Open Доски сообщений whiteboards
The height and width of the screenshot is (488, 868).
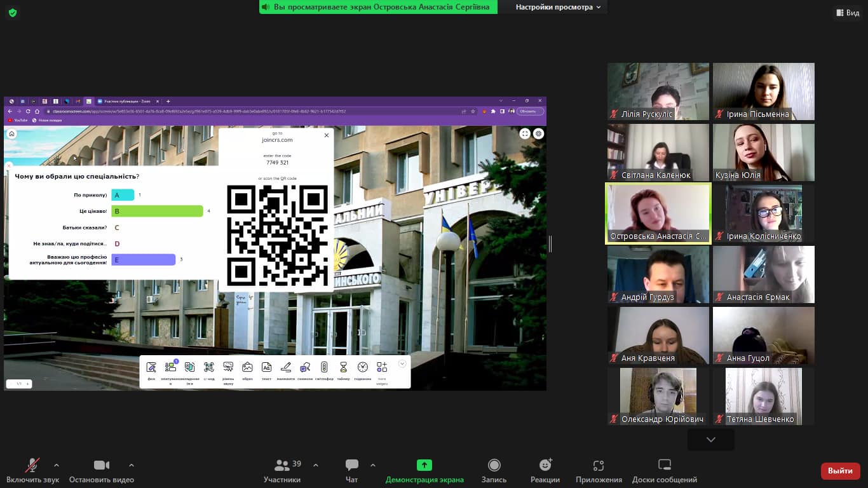coord(664,465)
